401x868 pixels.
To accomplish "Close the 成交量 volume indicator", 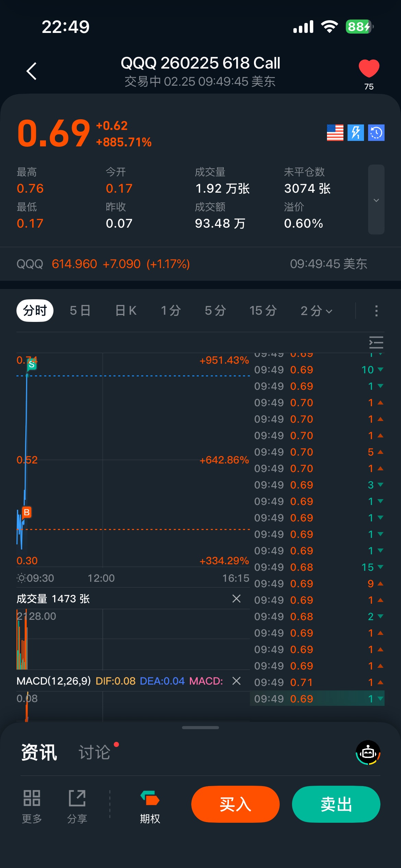I will [x=236, y=599].
